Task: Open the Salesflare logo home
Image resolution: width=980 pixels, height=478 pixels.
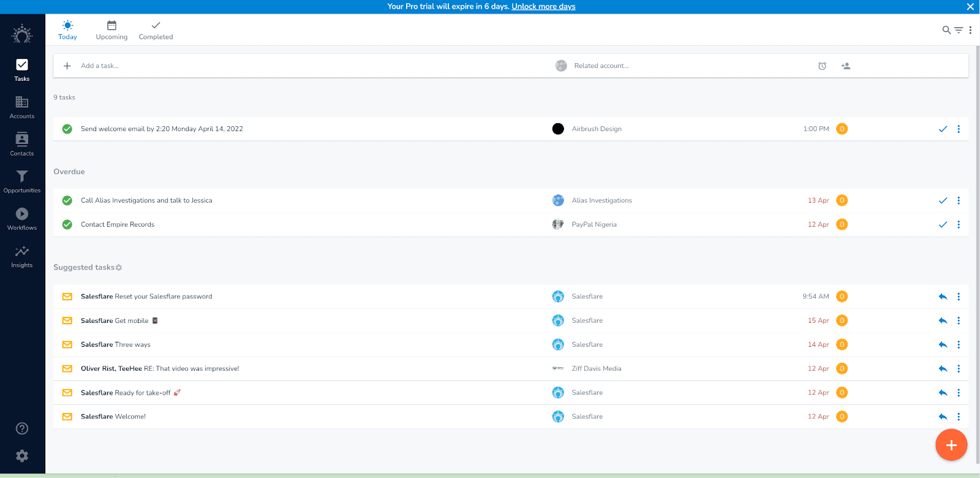Action: pos(22,34)
